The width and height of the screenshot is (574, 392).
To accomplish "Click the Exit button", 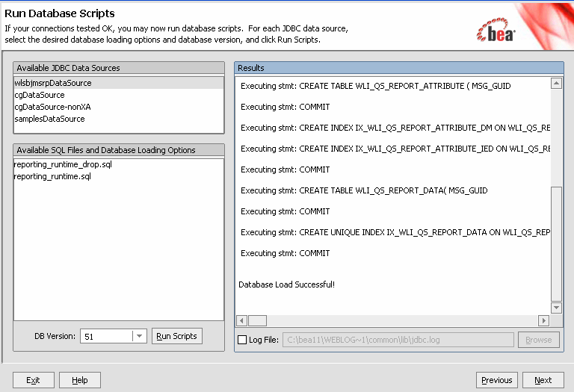I will [34, 380].
